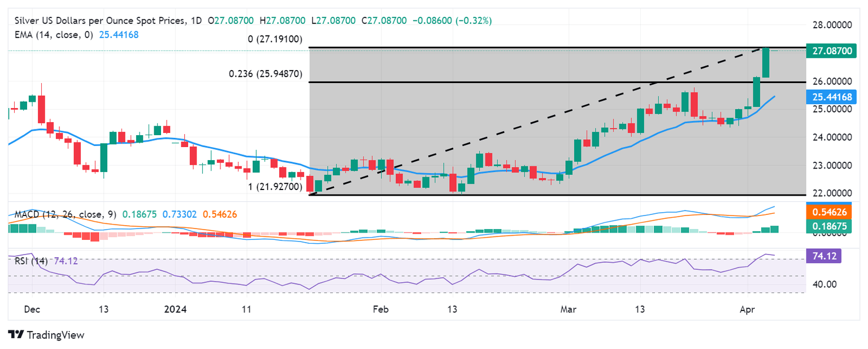
Task: Click the TradingView brand text
Action: [x=55, y=335]
